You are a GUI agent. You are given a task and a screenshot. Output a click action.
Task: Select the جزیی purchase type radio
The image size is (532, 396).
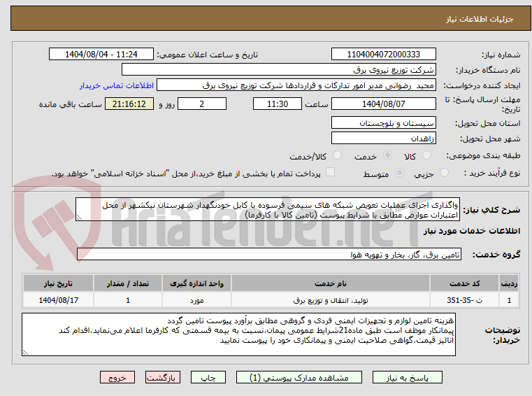(x=444, y=173)
